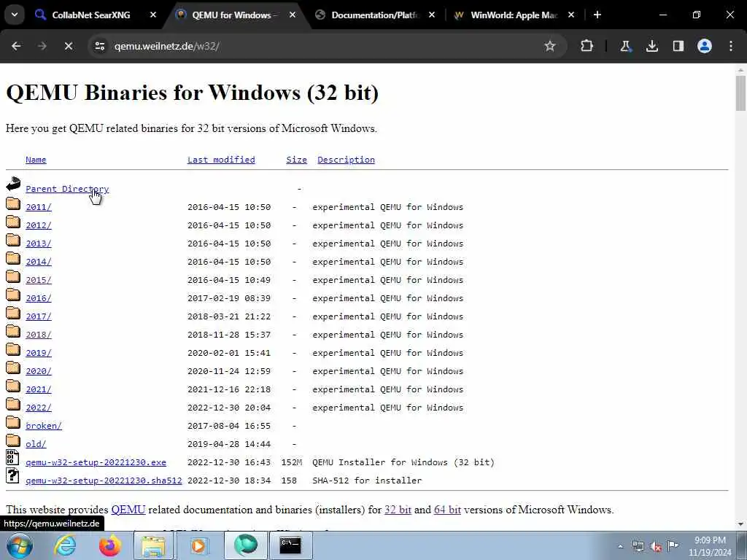Click the folder icon beside broken/
The height and width of the screenshot is (560, 747).
click(13, 422)
